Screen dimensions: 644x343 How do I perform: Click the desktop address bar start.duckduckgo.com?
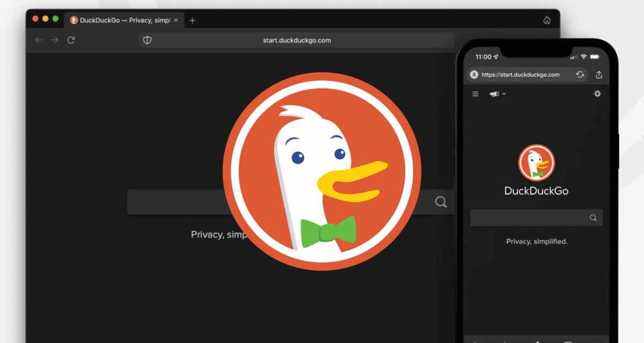[297, 40]
